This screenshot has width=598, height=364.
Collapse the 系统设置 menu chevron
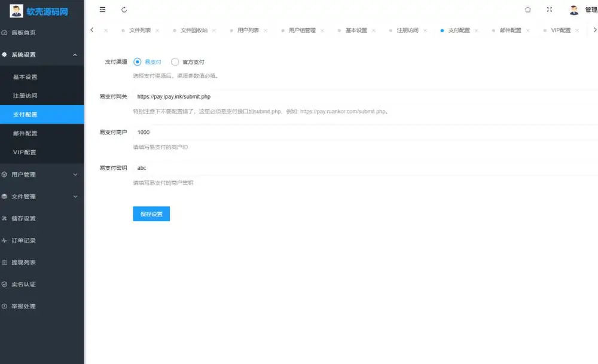[x=75, y=55]
